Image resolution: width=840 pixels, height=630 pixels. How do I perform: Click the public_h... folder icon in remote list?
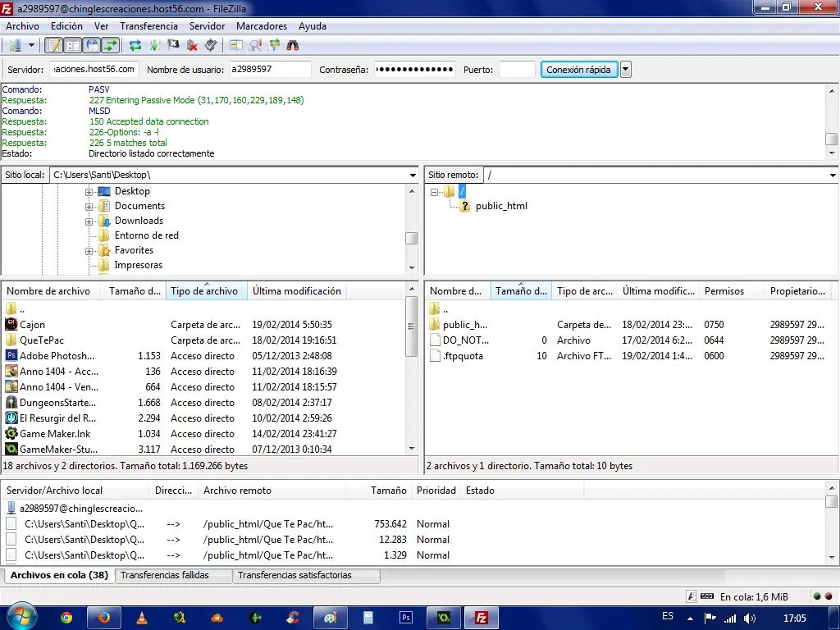(435, 324)
